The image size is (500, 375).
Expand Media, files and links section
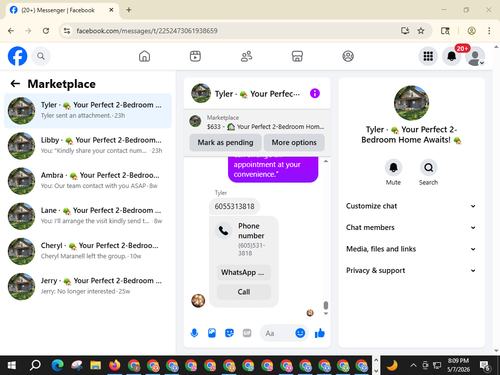coord(411,249)
